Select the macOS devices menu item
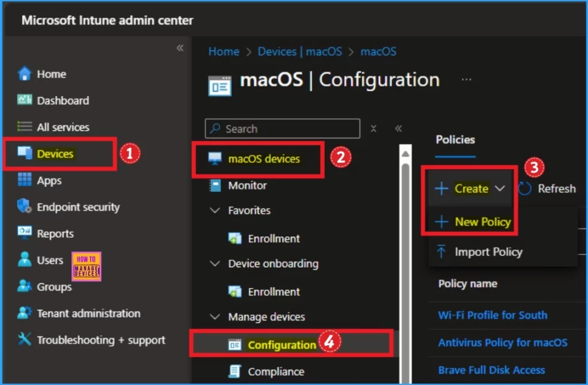The width and height of the screenshot is (588, 385). [264, 159]
